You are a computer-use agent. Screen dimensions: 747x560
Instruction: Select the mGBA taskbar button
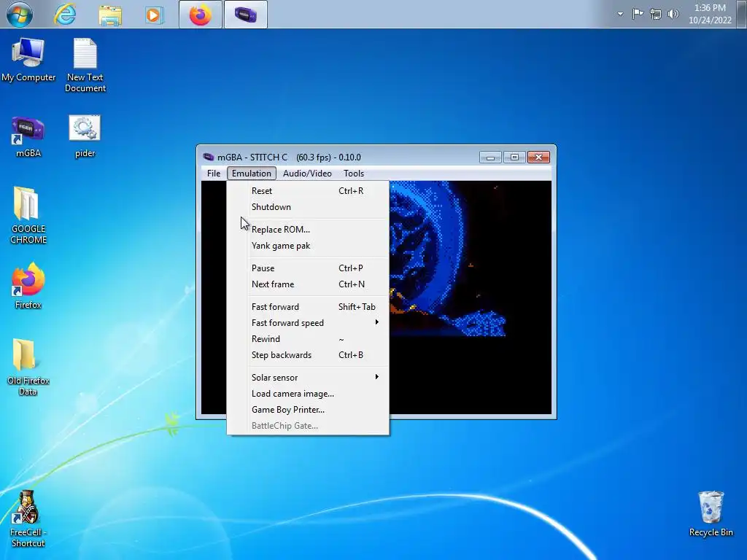pos(246,15)
